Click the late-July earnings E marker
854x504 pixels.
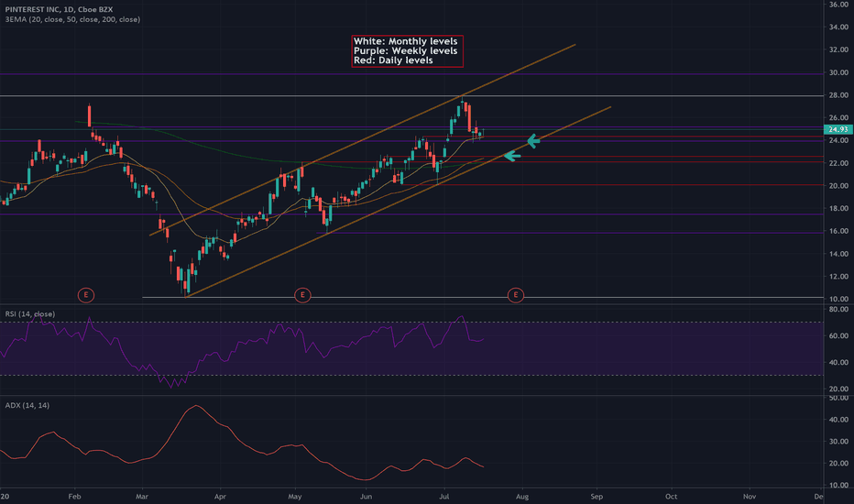pos(515,295)
